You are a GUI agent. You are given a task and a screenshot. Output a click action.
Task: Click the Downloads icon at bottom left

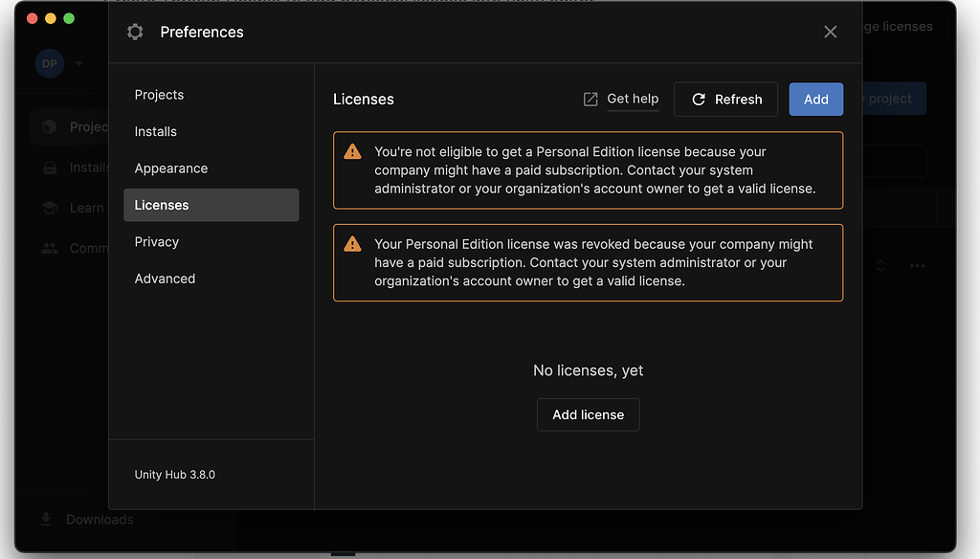coord(46,519)
